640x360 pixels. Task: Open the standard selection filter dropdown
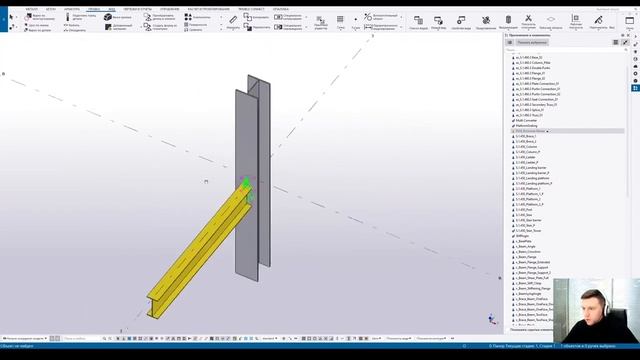[x=269, y=338]
